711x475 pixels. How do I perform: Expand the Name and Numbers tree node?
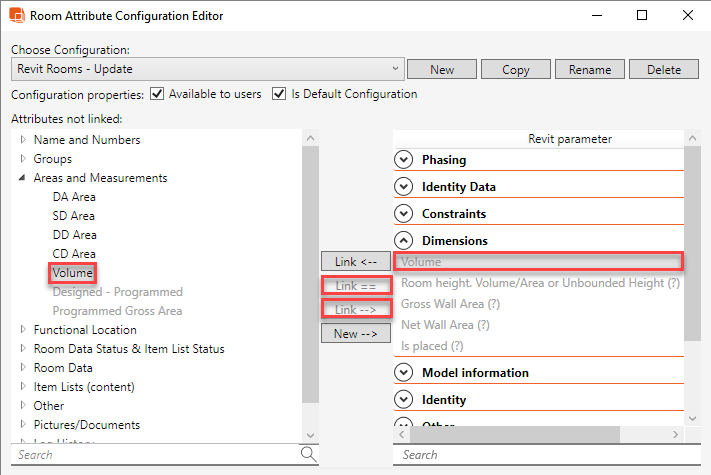click(23, 140)
